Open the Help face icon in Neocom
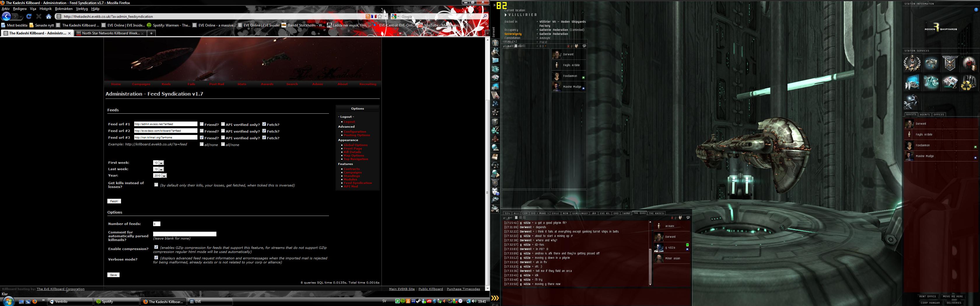Screen dimensions: 980x306 [x=495, y=191]
